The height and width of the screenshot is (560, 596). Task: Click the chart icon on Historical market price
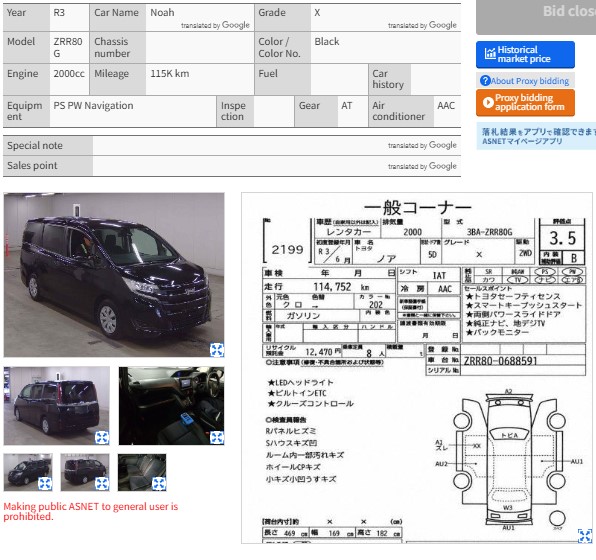point(490,53)
